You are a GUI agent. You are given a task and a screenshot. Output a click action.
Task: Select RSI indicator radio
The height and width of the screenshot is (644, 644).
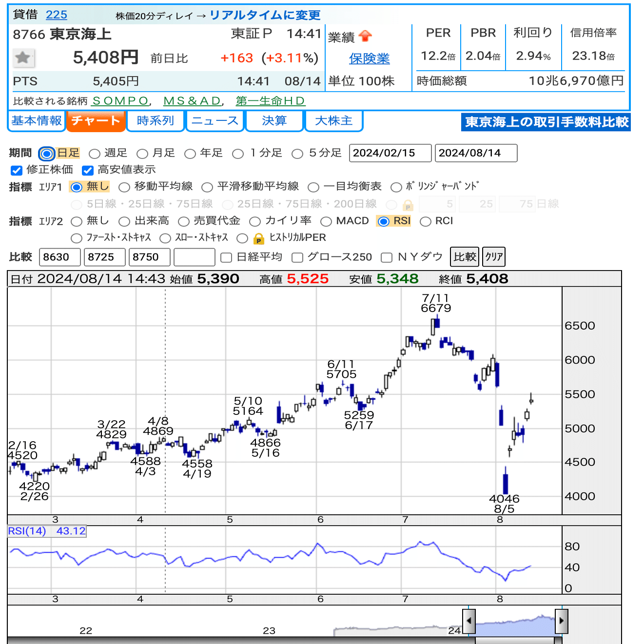pyautogui.click(x=384, y=222)
